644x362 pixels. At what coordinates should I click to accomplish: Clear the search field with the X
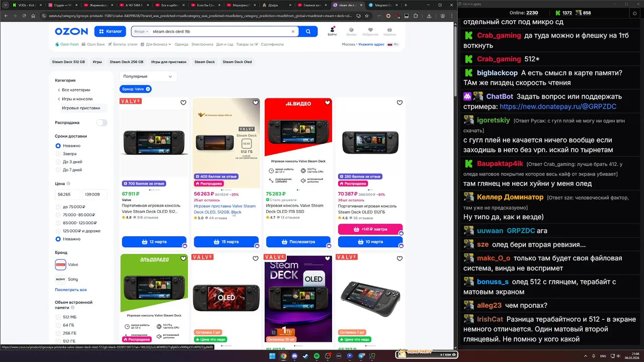(293, 31)
